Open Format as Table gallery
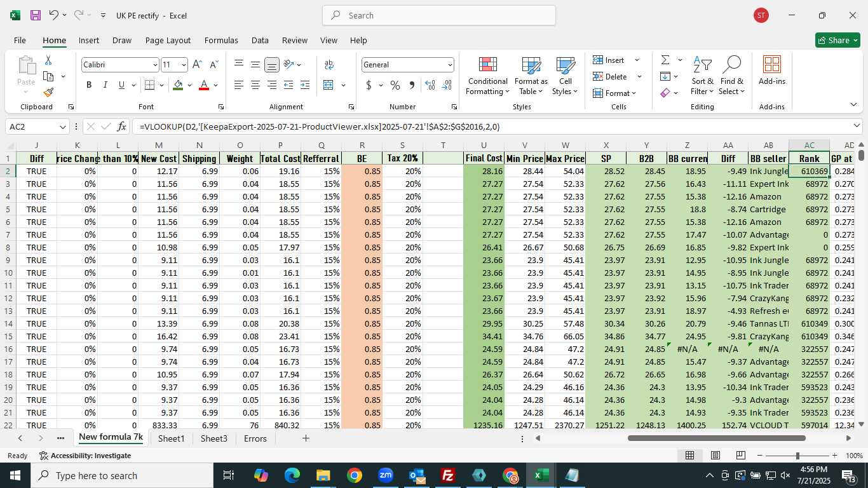The height and width of the screenshot is (488, 868). [531, 76]
